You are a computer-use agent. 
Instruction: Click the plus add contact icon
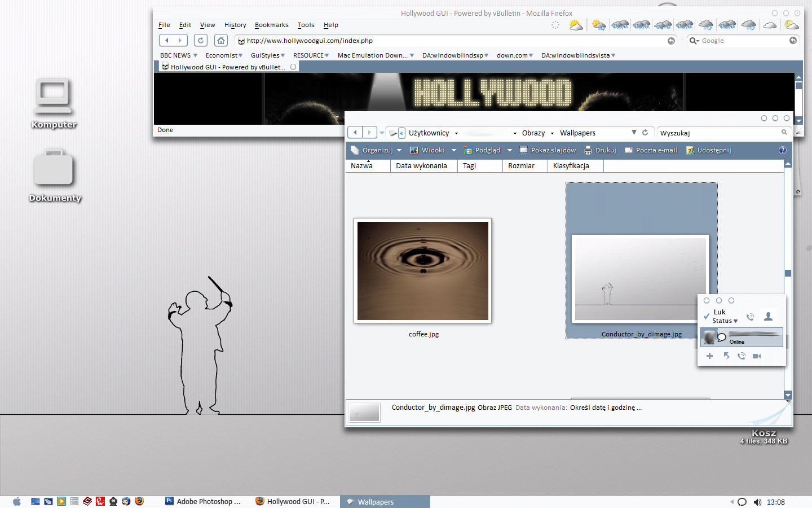[x=709, y=356]
